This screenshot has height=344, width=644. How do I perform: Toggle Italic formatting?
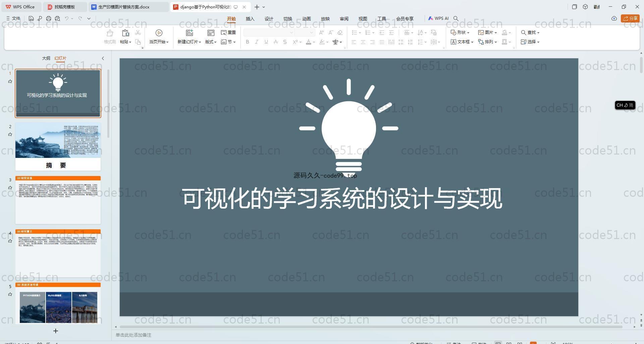(257, 42)
